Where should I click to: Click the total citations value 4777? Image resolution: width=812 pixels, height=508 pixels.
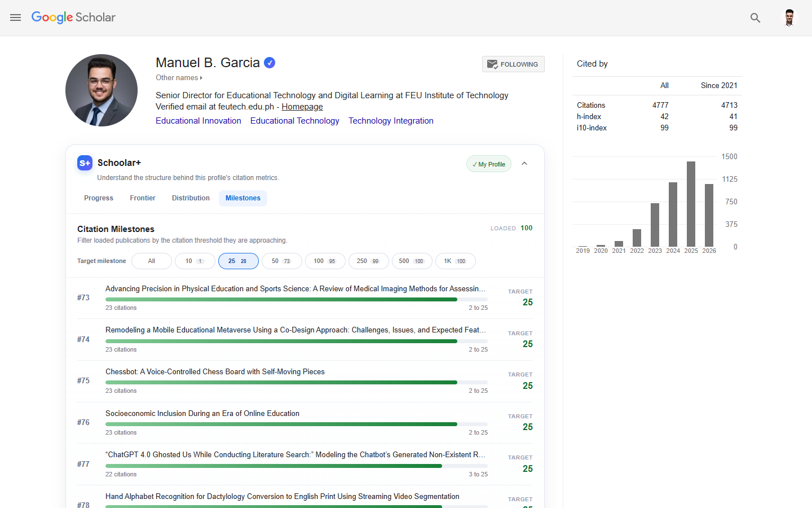pyautogui.click(x=660, y=106)
